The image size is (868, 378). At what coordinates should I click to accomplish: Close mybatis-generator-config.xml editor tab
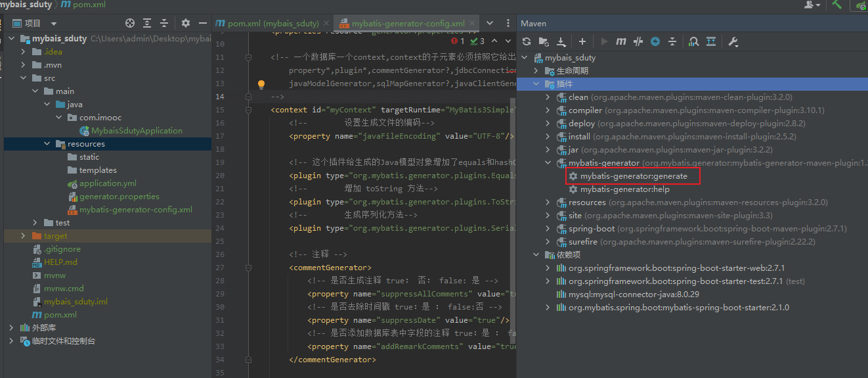(x=473, y=24)
